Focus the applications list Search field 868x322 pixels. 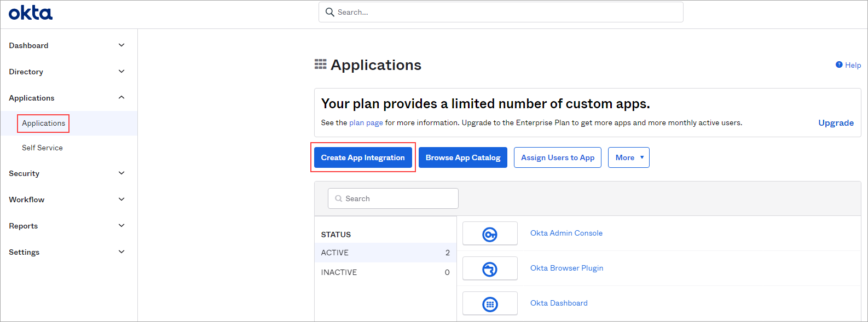point(393,198)
